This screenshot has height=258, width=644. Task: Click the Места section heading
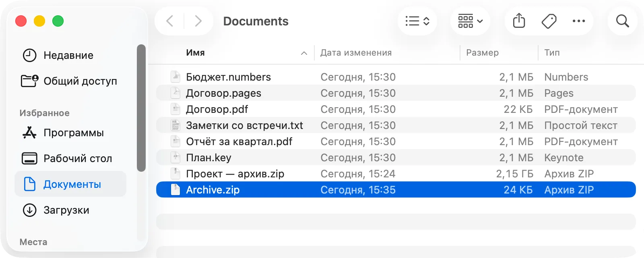pos(33,242)
